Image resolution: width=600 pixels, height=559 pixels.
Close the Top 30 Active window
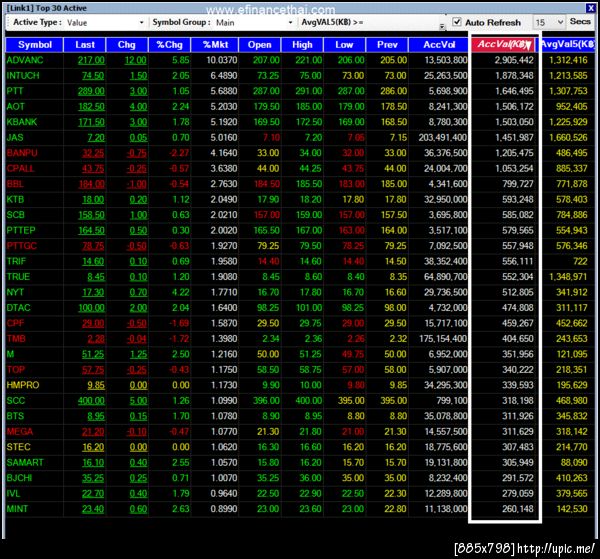click(590, 8)
